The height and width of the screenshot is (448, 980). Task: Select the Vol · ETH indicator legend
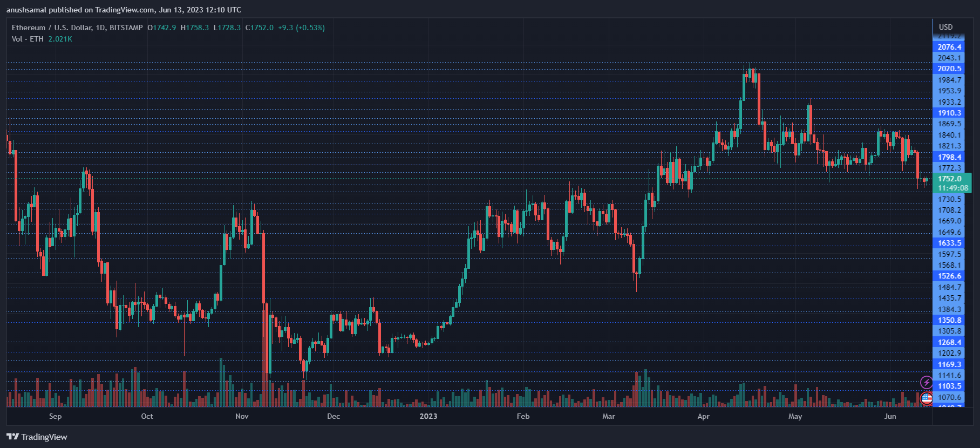[x=28, y=39]
